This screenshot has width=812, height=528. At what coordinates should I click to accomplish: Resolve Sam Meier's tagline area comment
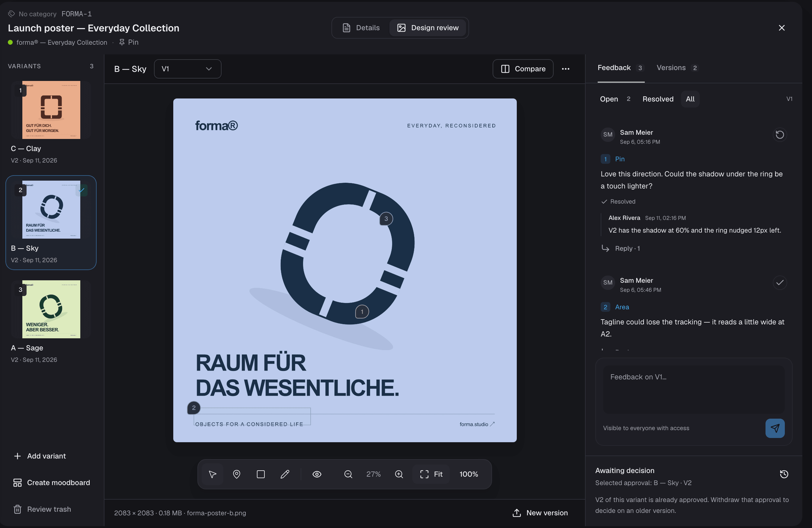(x=780, y=283)
